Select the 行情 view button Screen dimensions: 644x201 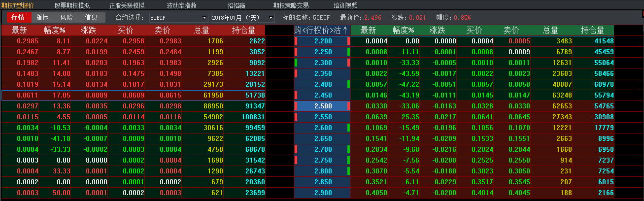coord(18,17)
